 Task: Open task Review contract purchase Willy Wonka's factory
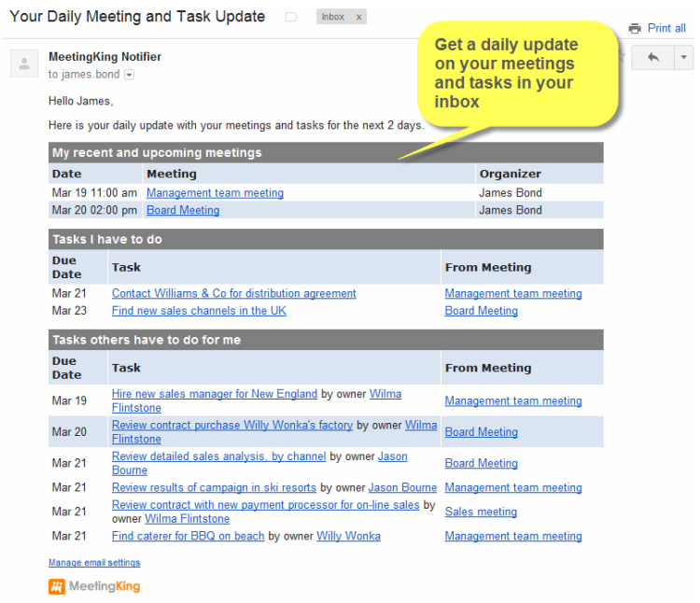[232, 425]
